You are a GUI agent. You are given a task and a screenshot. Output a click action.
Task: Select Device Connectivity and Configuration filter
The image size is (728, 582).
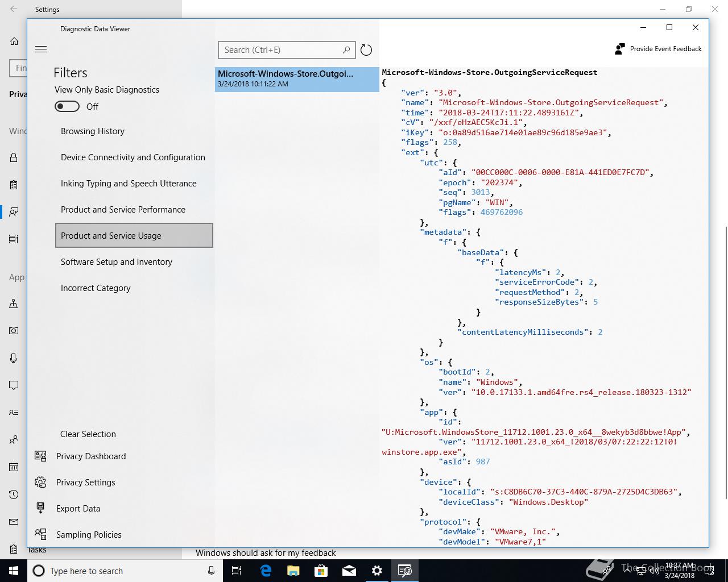coord(134,157)
